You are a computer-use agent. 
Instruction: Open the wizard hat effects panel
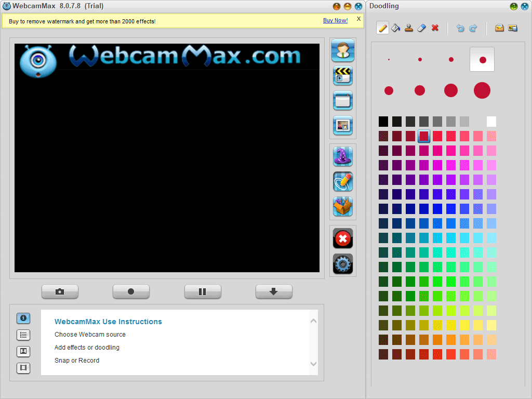343,156
